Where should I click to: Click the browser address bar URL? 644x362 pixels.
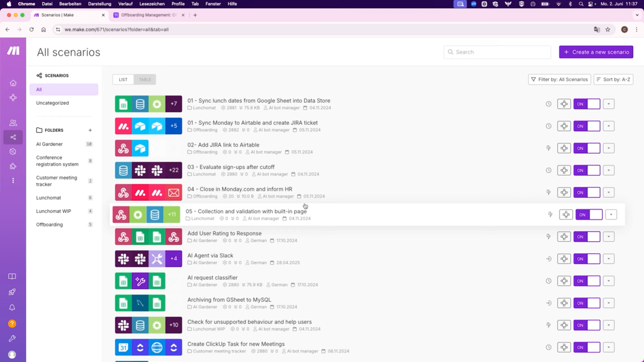(x=116, y=29)
